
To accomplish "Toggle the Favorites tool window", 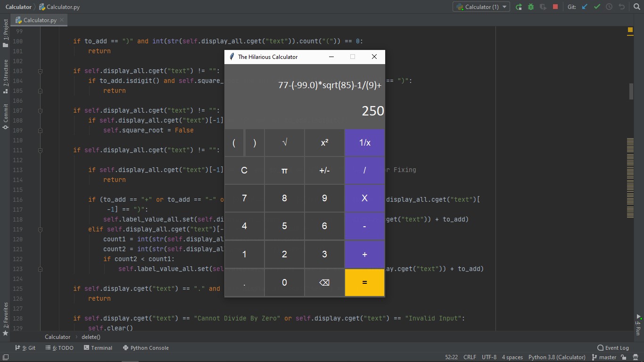I will (5, 319).
